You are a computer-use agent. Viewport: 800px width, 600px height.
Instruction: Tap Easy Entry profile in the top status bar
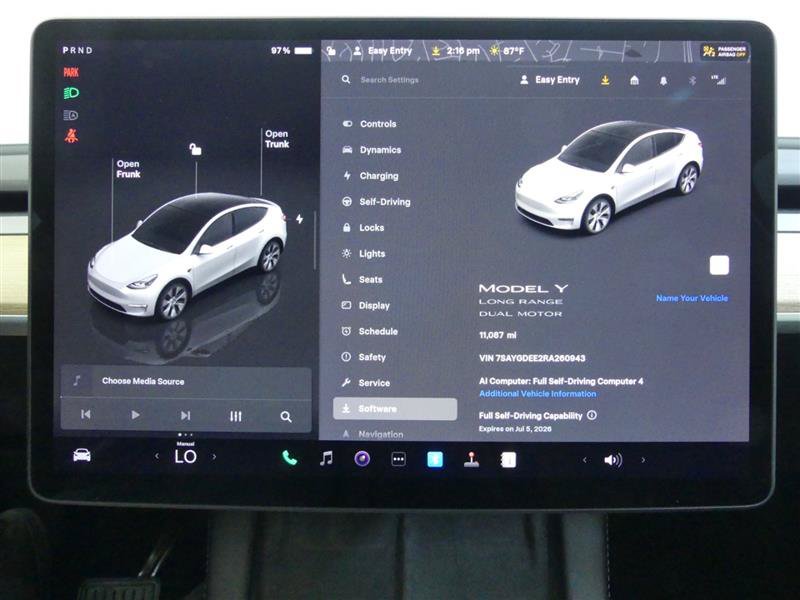click(x=383, y=51)
